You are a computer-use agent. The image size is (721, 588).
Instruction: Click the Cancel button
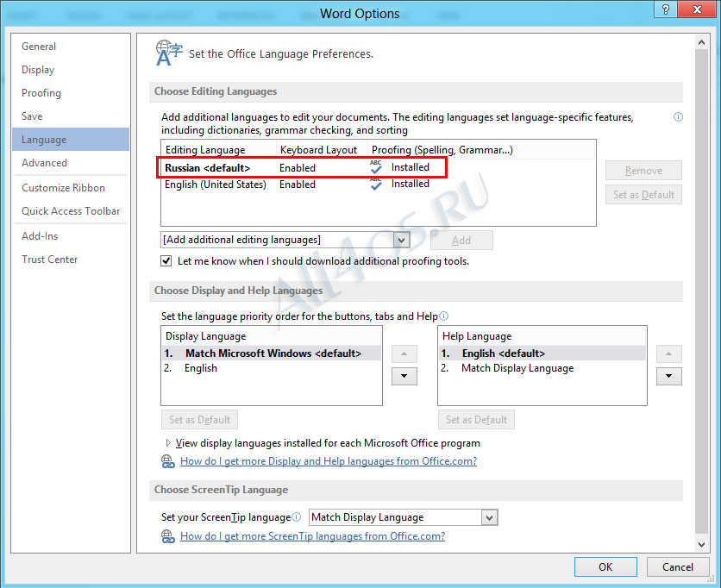[x=677, y=566]
